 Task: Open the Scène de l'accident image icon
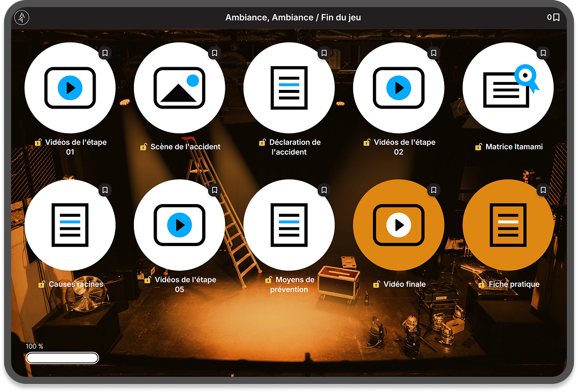click(179, 88)
